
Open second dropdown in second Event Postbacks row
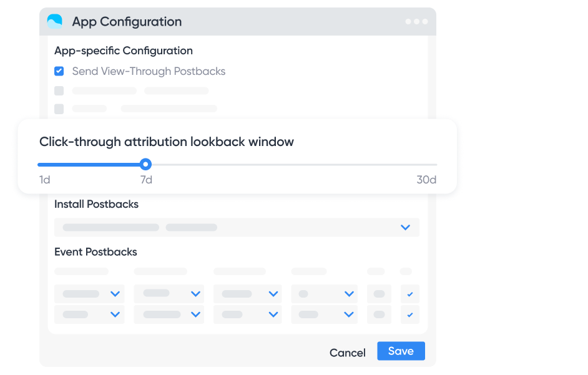coord(169,314)
